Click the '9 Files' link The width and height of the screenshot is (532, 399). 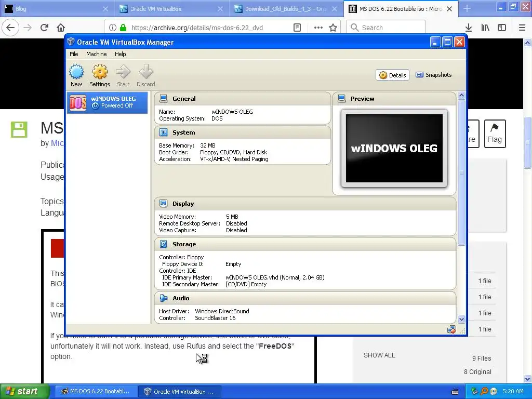(x=482, y=358)
